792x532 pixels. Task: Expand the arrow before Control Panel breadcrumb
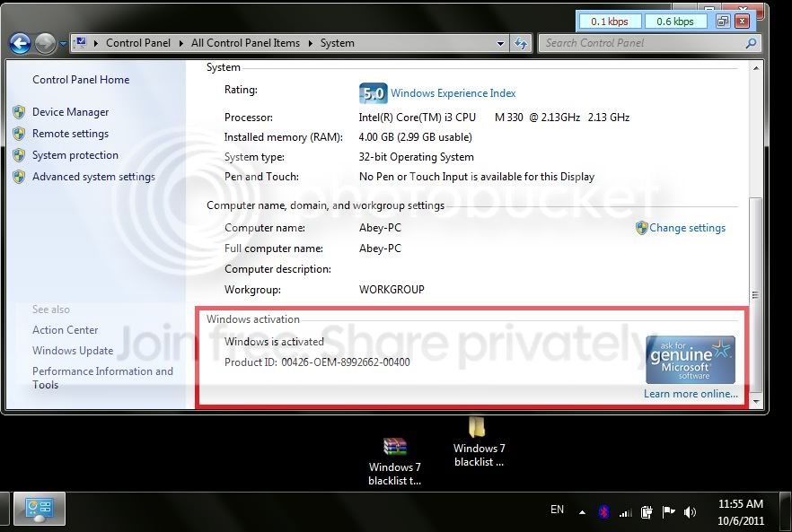pyautogui.click(x=96, y=43)
